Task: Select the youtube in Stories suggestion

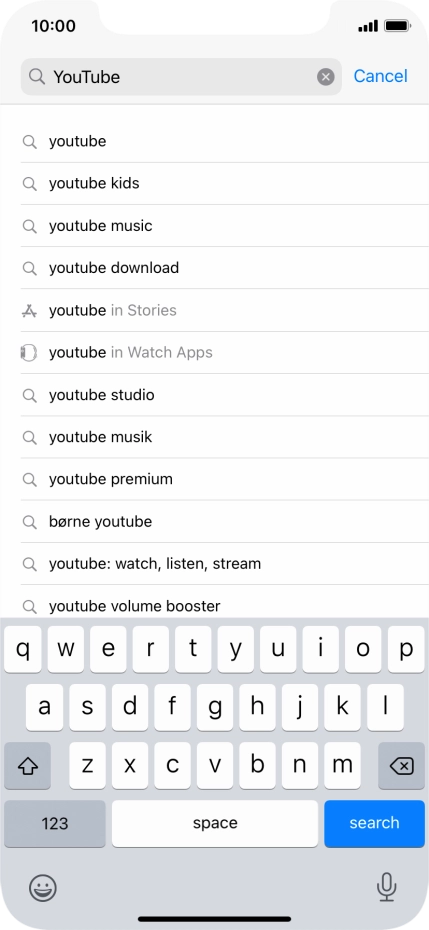Action: tap(224, 310)
